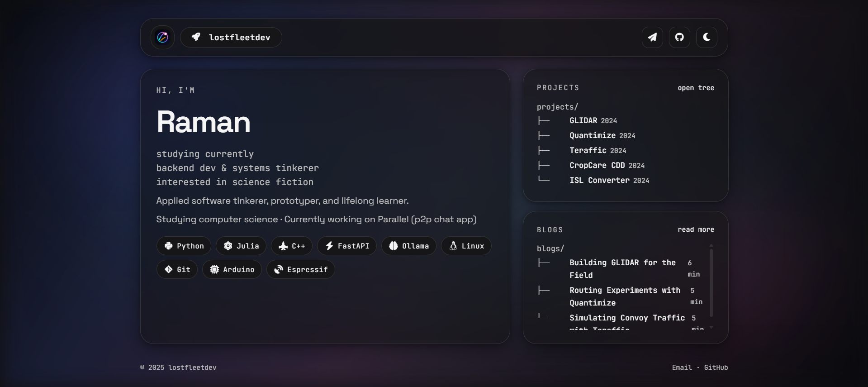This screenshot has height=387, width=868.
Task: Click the line mentioning Parallel p2p chat app
Action: (316, 220)
